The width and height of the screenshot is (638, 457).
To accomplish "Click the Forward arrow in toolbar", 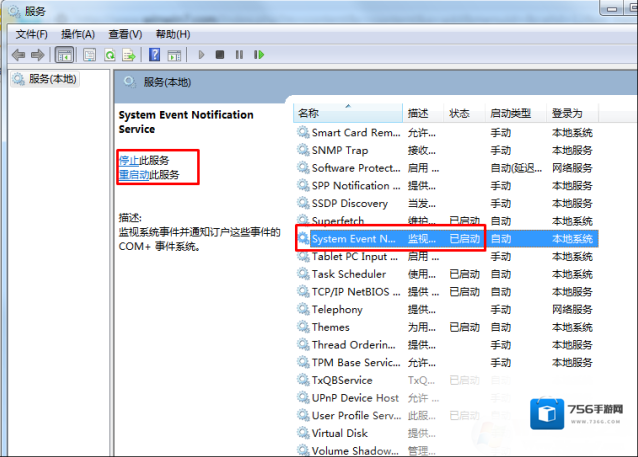I will pyautogui.click(x=37, y=55).
